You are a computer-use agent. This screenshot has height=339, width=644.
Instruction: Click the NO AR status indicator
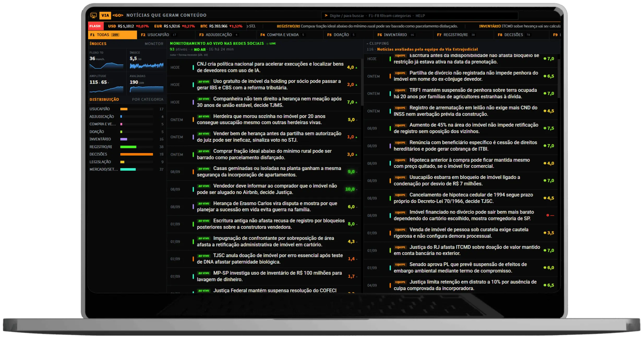coord(198,49)
